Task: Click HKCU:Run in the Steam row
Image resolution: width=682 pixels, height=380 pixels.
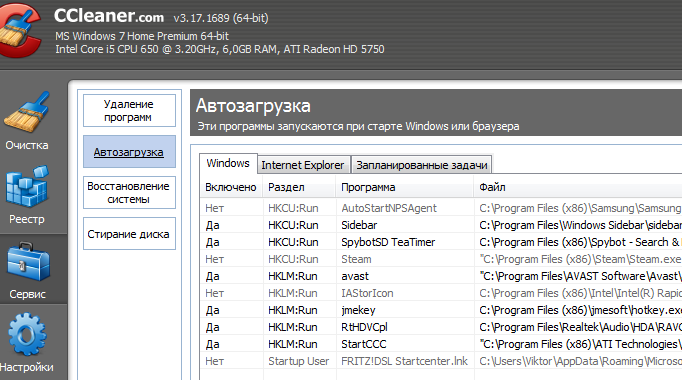Action: pyautogui.click(x=293, y=259)
